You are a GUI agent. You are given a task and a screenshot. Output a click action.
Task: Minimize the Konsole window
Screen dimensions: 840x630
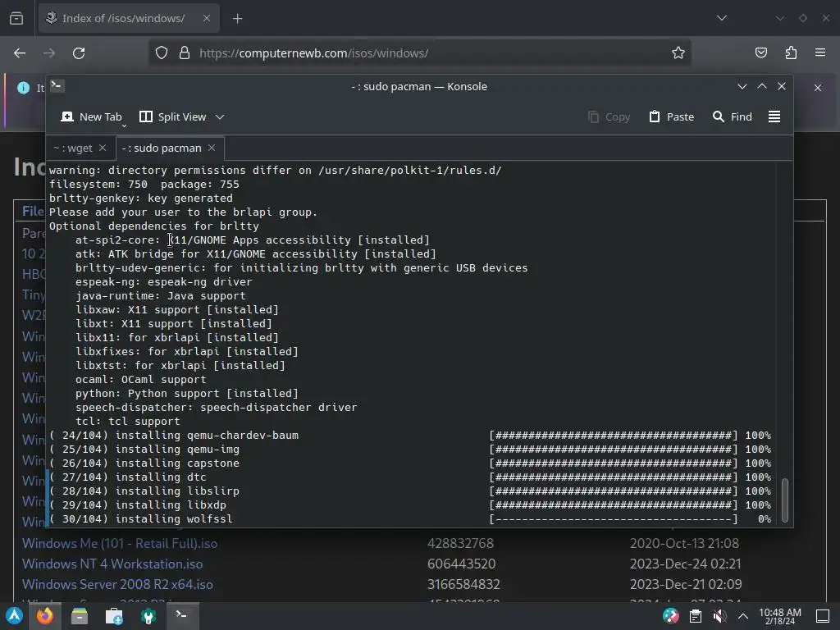pos(742,86)
